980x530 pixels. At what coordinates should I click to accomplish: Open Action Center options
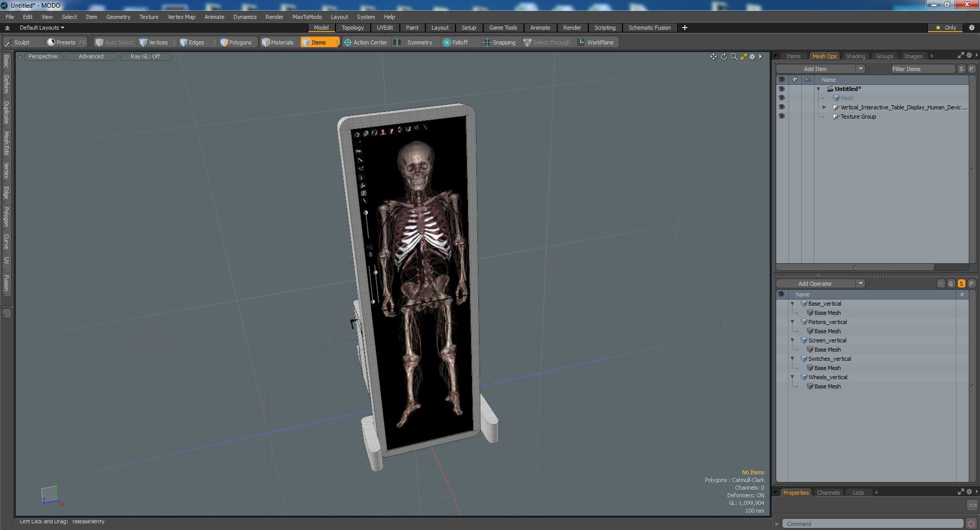[366, 42]
